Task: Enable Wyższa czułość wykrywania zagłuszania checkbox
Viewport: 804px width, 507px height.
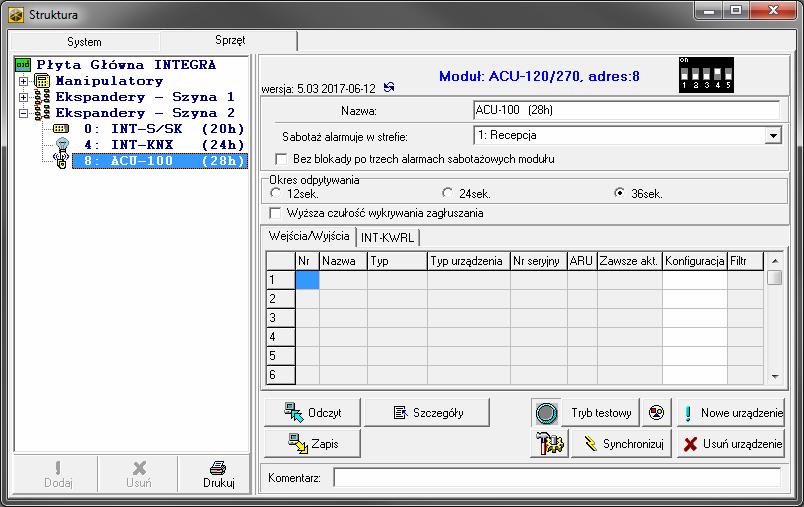Action: (x=275, y=213)
